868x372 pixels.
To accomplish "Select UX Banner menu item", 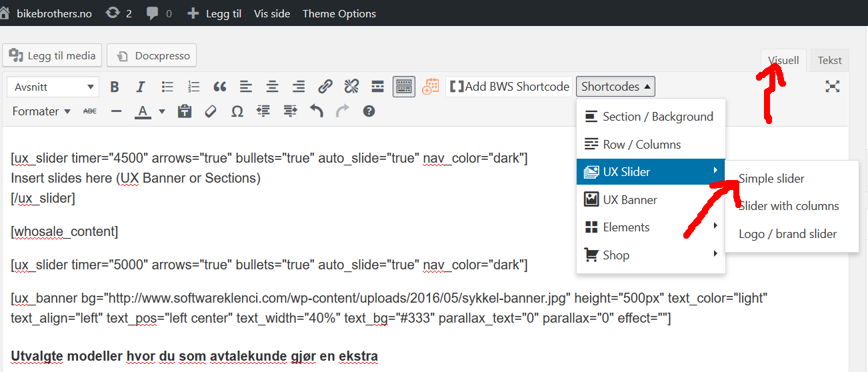I will tap(651, 200).
